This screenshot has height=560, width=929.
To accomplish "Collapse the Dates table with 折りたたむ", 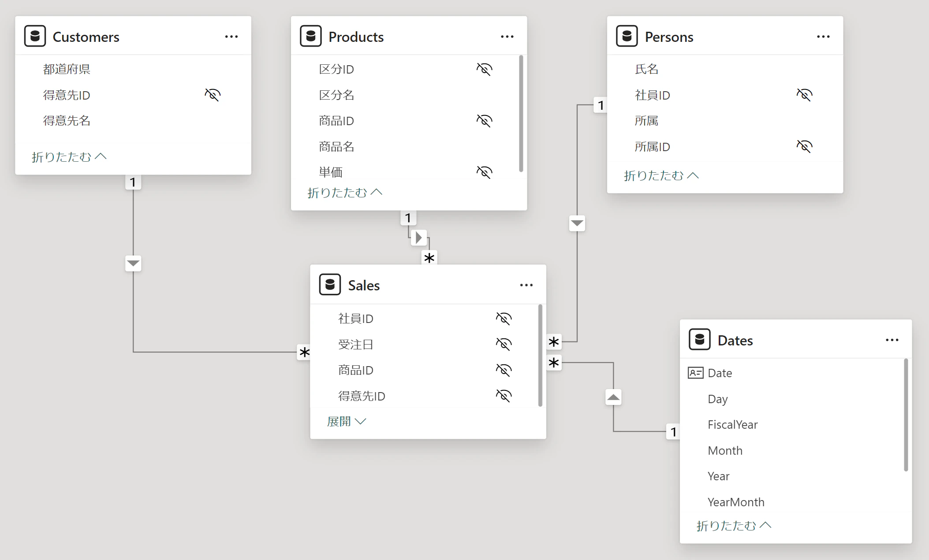I will (734, 526).
